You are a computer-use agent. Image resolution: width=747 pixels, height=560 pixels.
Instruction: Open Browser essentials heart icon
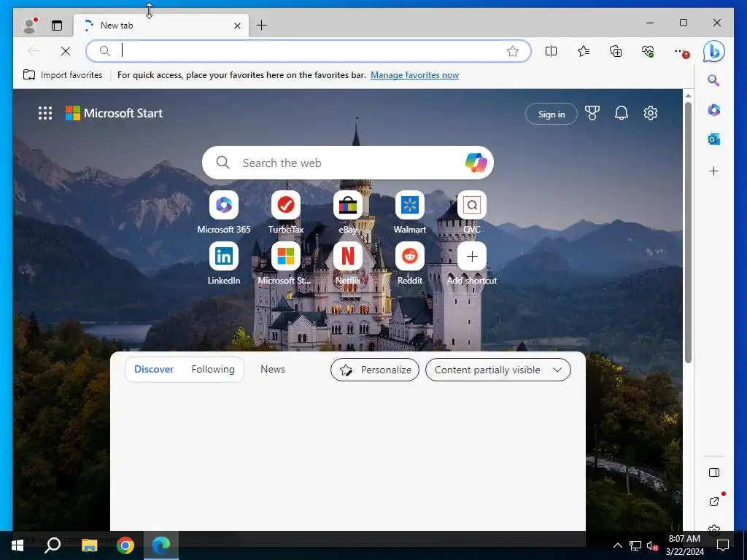648,51
